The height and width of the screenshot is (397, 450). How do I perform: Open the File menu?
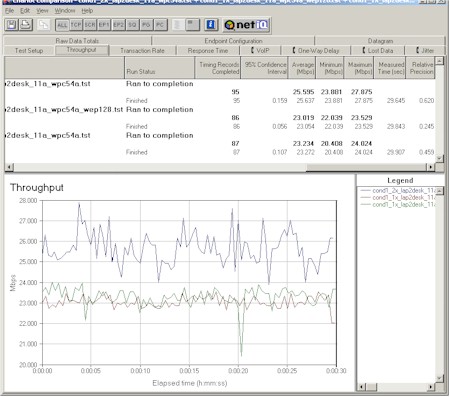tap(9, 11)
